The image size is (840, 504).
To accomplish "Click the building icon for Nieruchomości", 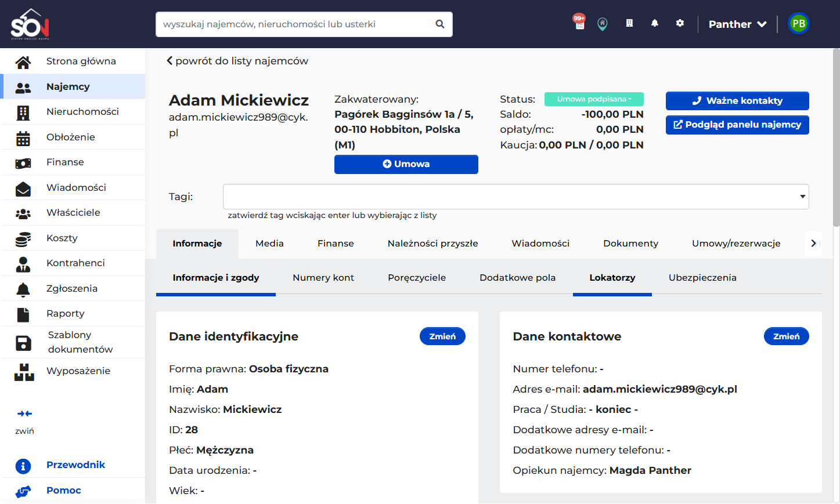I will coord(23,112).
